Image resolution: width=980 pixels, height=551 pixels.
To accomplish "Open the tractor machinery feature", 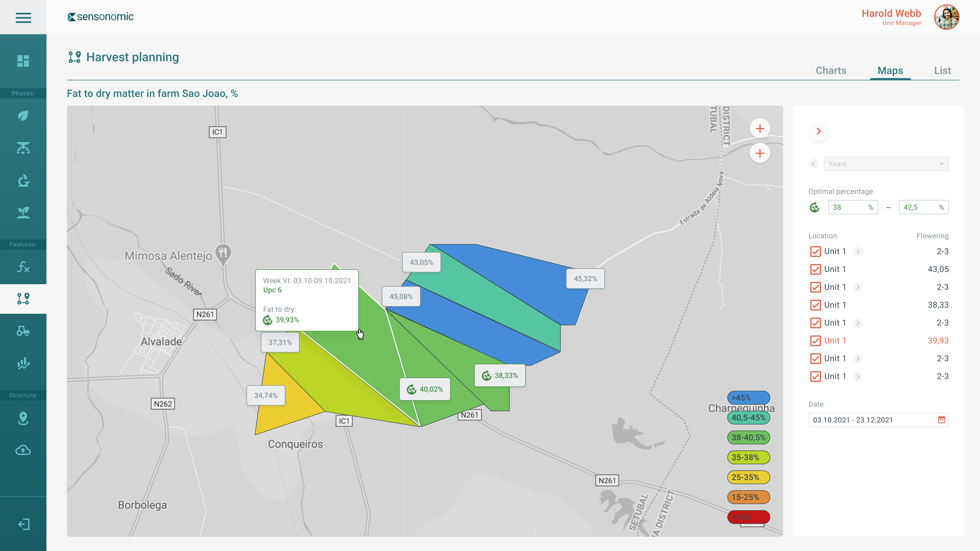I will (23, 331).
